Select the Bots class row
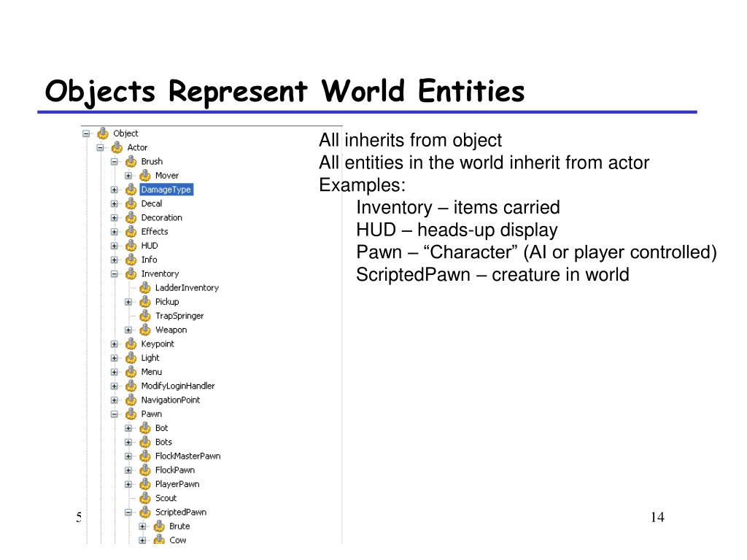This screenshot has width=747, height=560. [x=163, y=442]
